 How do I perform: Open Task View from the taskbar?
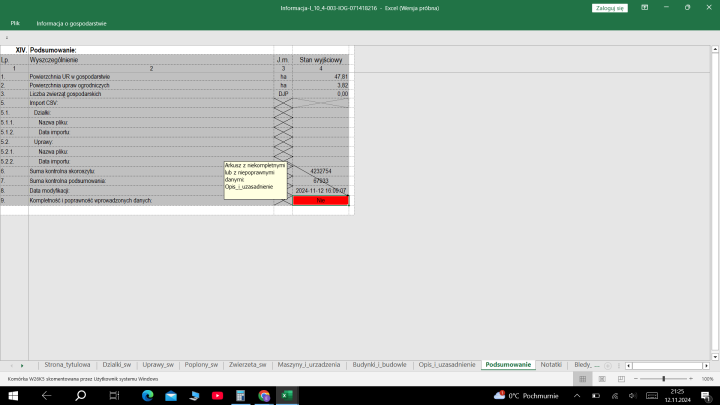click(x=115, y=395)
